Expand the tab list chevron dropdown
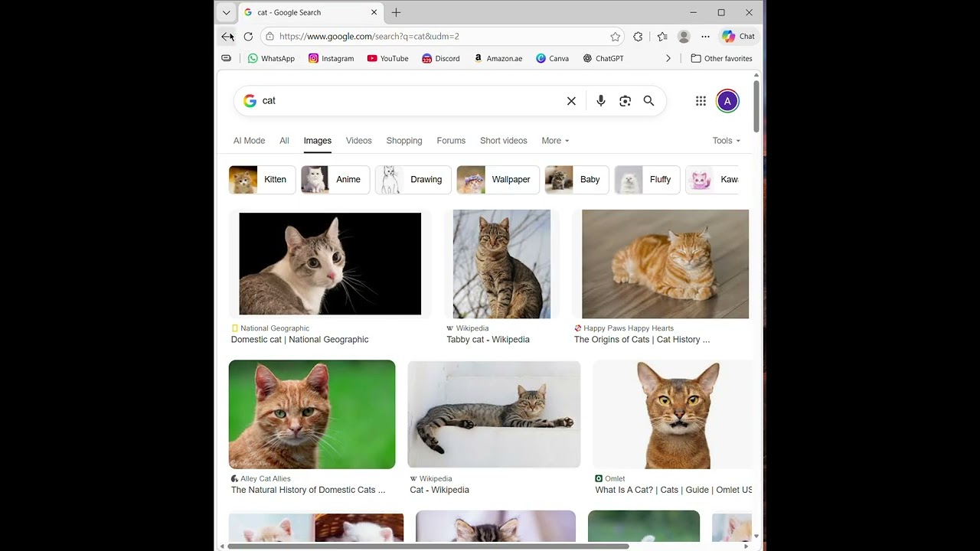Viewport: 980px width, 551px height. (x=226, y=12)
